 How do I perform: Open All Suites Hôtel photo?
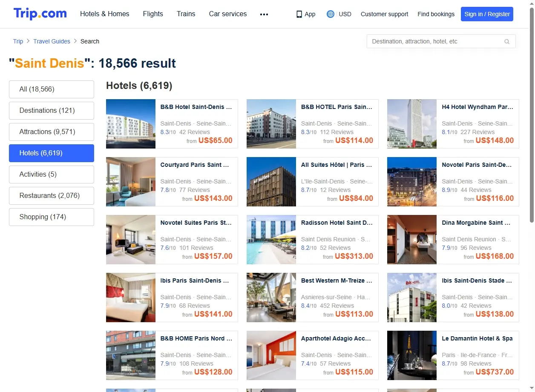(271, 182)
